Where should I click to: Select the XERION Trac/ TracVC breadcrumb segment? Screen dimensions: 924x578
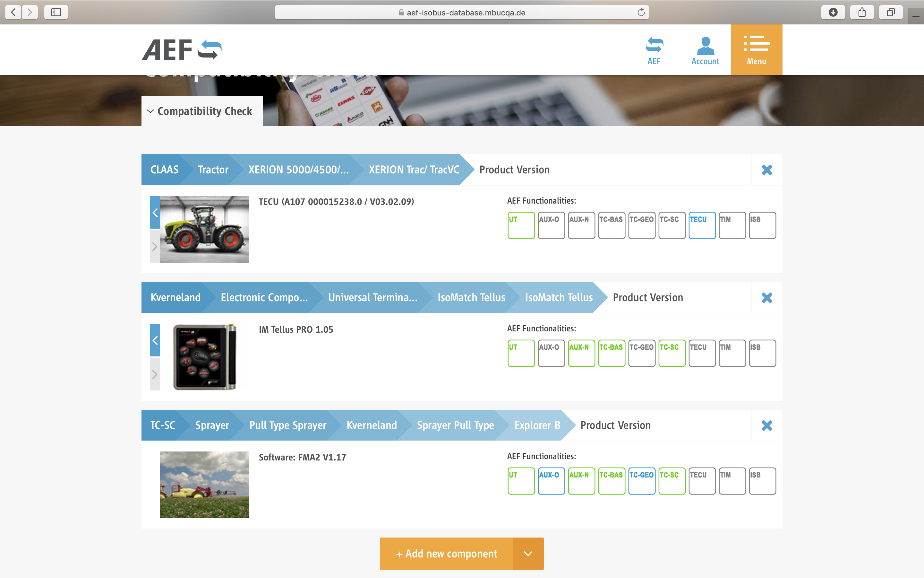click(414, 170)
